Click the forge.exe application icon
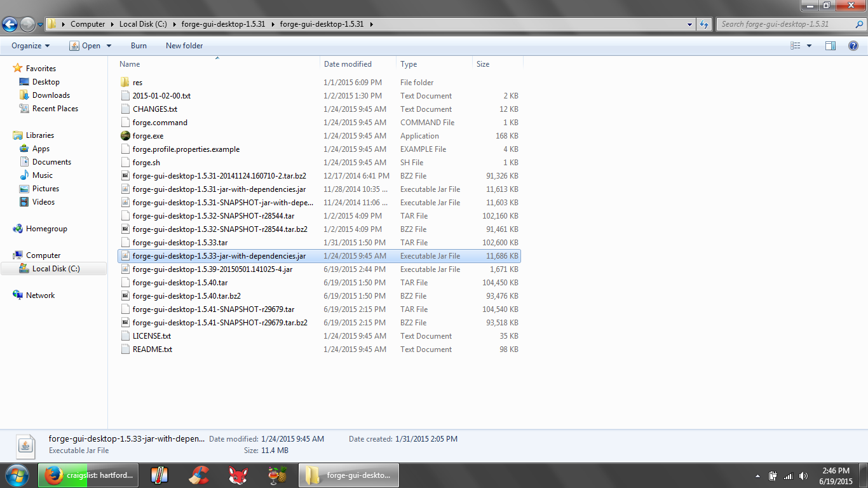This screenshot has width=868, height=488. pyautogui.click(x=125, y=136)
